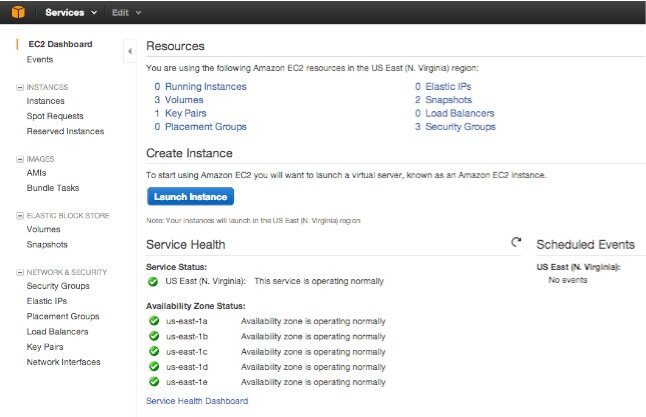The image size is (646, 417).
Task: Click the 0 Elastic IPs resource link
Action: click(443, 87)
